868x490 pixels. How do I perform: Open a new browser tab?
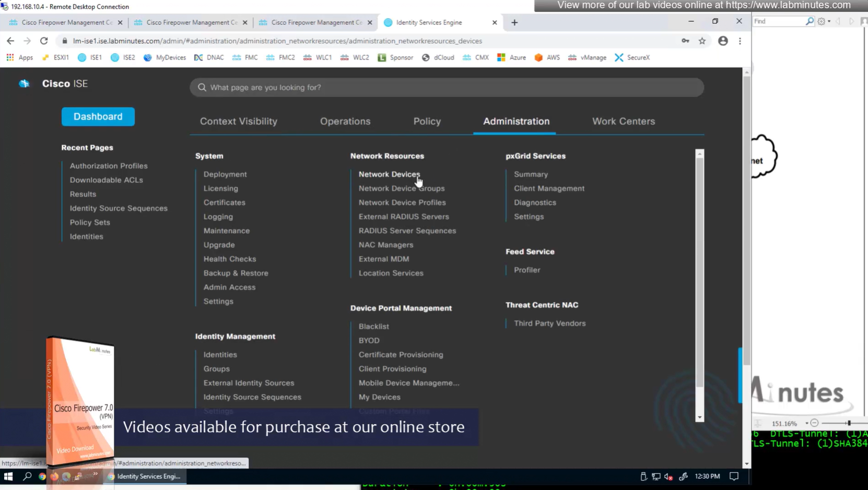pyautogui.click(x=514, y=22)
